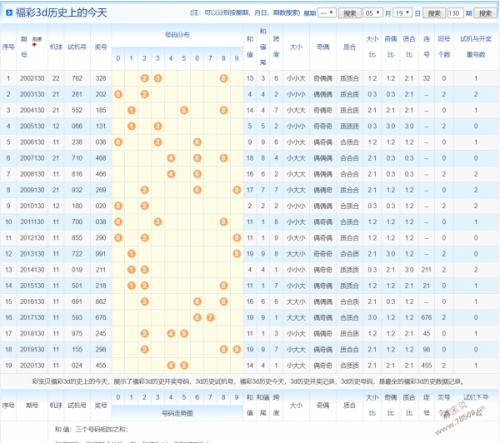The image size is (500, 443).
Task: Click the 和值: 三个号码相加之和 explanation line
Action: [x=92, y=429]
